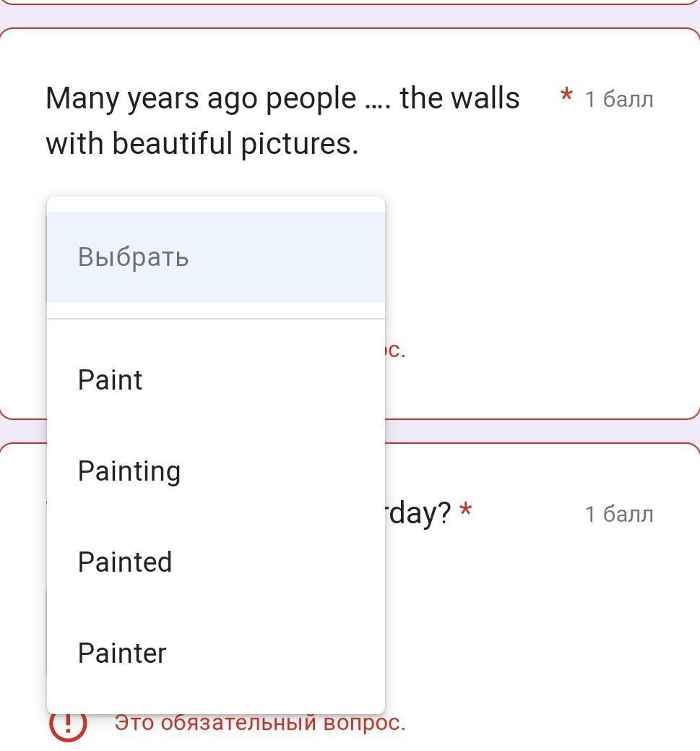Select "Painted" as the answer
700x751 pixels.
coord(125,562)
